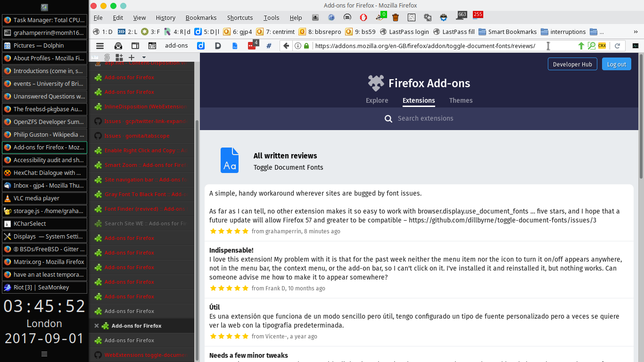Screen dimensions: 644x362
Task: Click the CRX icon in the address bar
Action: [602, 46]
